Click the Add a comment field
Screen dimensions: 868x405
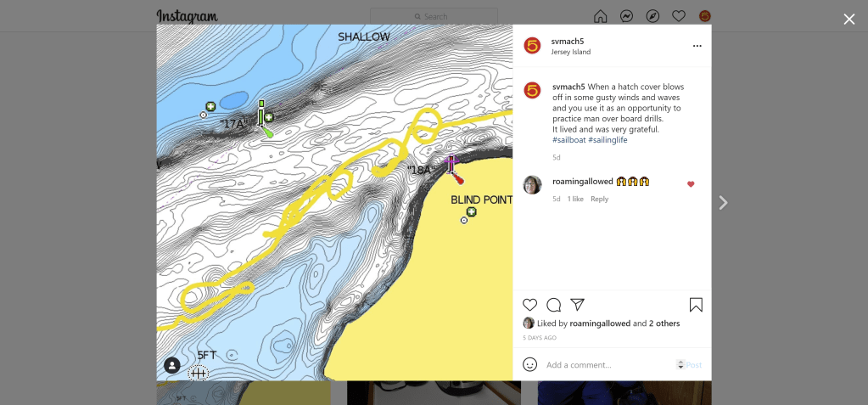pyautogui.click(x=608, y=365)
